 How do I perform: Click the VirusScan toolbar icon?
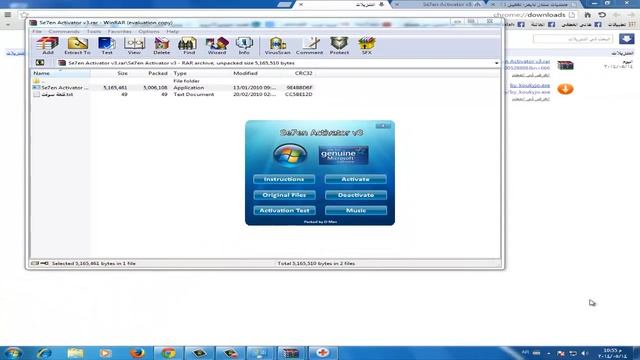point(278,45)
